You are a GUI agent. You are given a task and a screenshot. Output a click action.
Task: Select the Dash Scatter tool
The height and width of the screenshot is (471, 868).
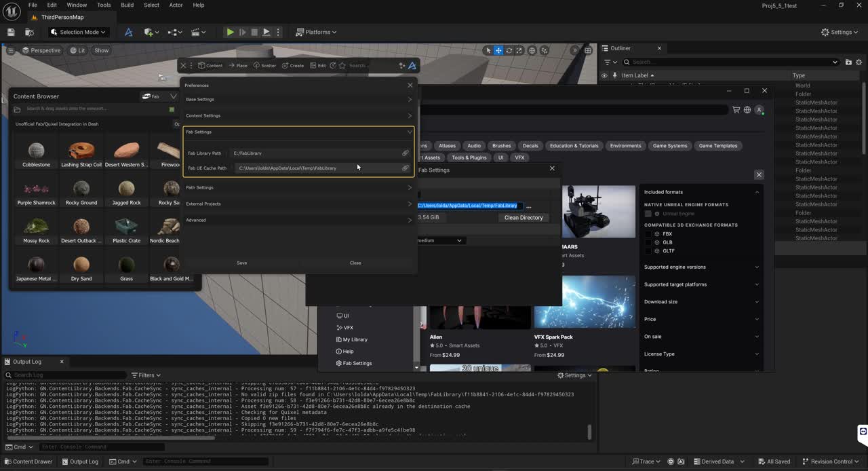point(264,65)
